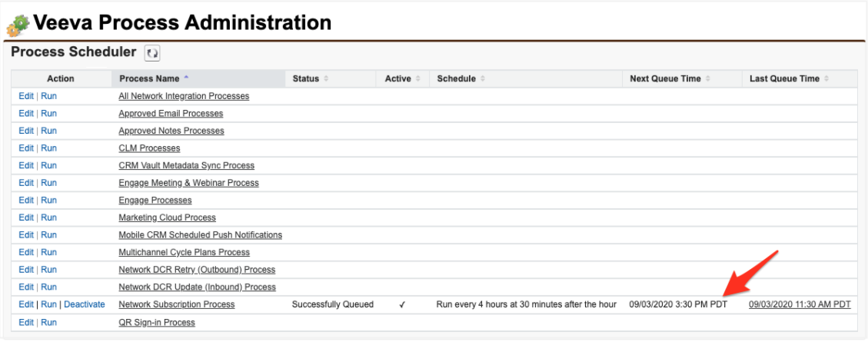
Task: Open last queue time 09/03/2020 11:30 AM PDT
Action: click(x=800, y=304)
